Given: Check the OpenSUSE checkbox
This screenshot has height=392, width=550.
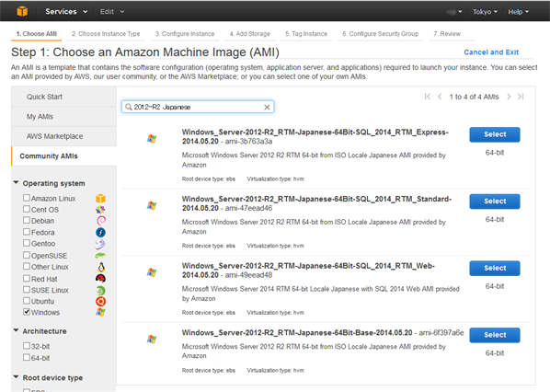Looking at the screenshot, I should click(x=27, y=255).
